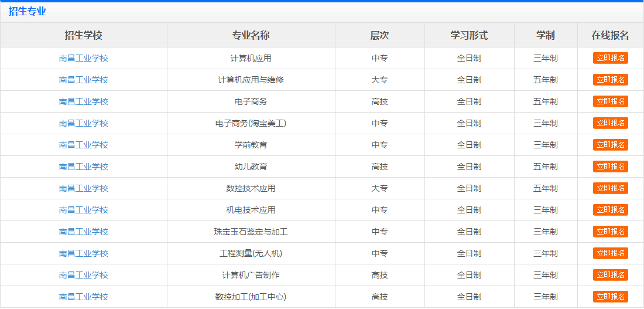Register with 立即报名 for 学前教育
Viewport: 644px width, 309px height.
pyautogui.click(x=610, y=145)
